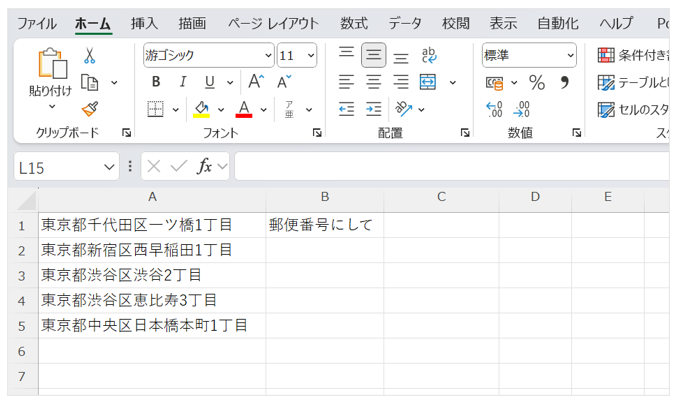The image size is (678, 404).
Task: Toggle center horizontal alignment
Action: tap(373, 82)
